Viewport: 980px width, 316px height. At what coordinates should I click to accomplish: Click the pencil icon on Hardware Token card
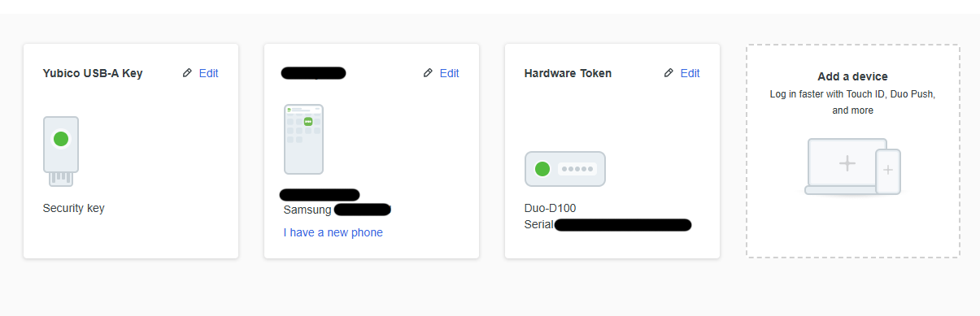click(669, 73)
